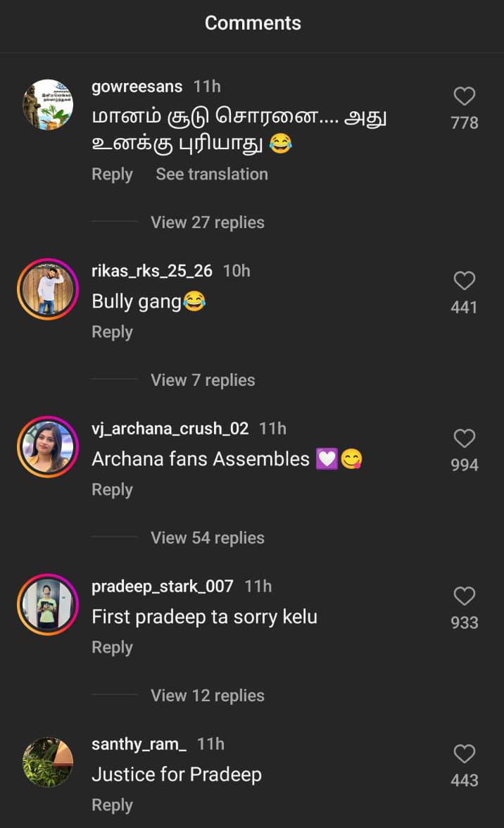Open rikas_rks_25_26 story avatar
The image size is (504, 828).
48,289
